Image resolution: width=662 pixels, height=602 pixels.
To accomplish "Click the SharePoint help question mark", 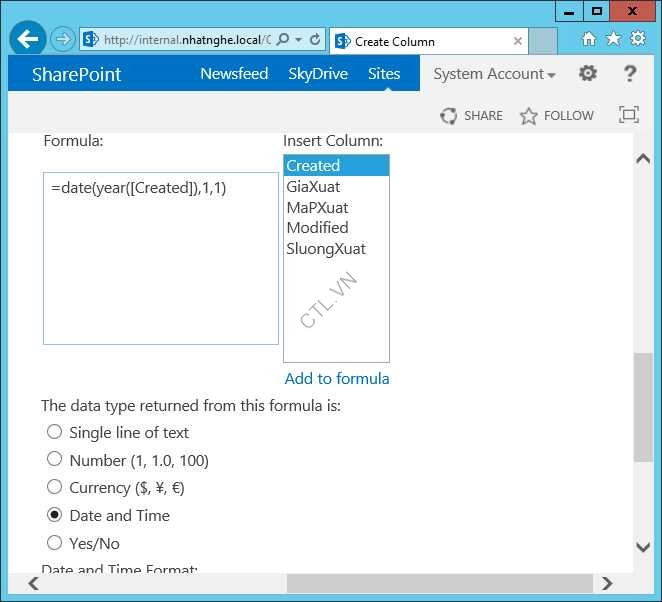I will pos(630,73).
